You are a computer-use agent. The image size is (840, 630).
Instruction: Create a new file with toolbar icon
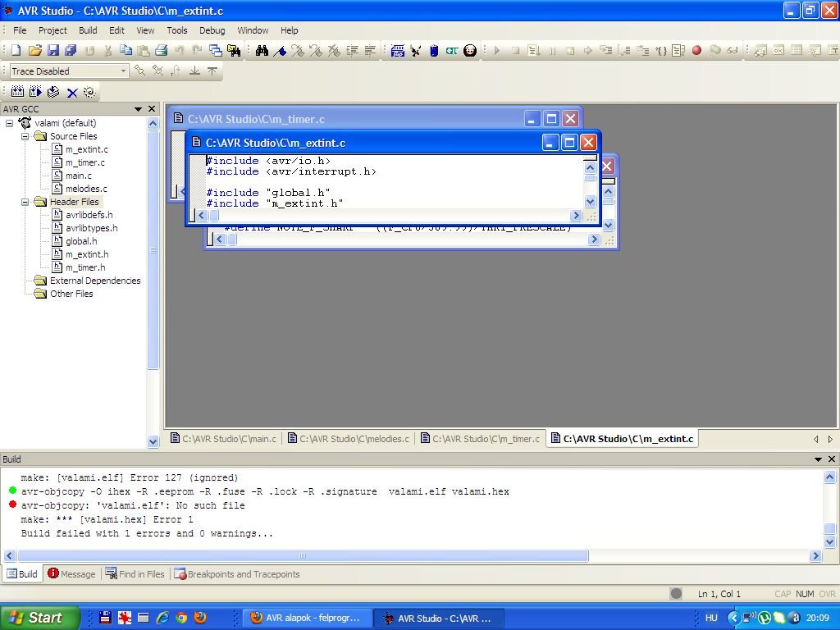coord(16,50)
